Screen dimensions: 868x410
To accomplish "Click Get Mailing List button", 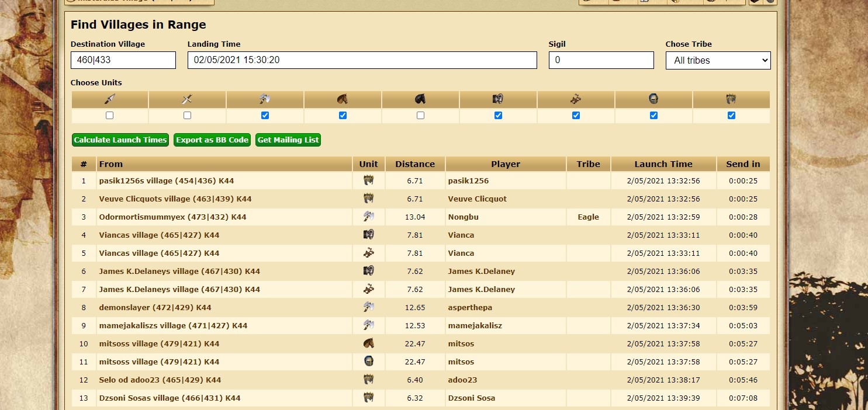I will coord(288,140).
